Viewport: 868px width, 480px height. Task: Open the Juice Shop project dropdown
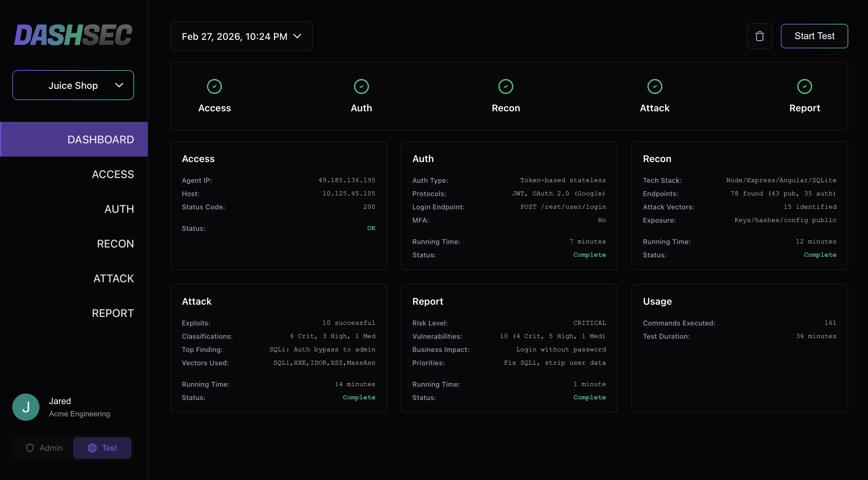[73, 85]
